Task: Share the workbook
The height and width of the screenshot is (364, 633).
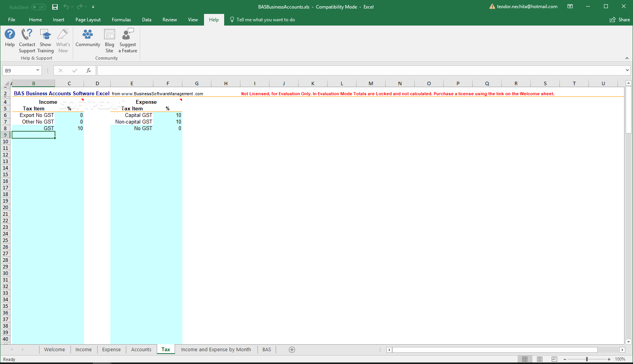Action: pyautogui.click(x=620, y=20)
